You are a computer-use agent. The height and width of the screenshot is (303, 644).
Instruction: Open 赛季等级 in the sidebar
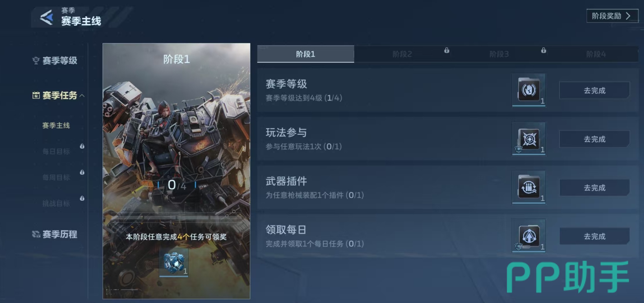point(55,60)
